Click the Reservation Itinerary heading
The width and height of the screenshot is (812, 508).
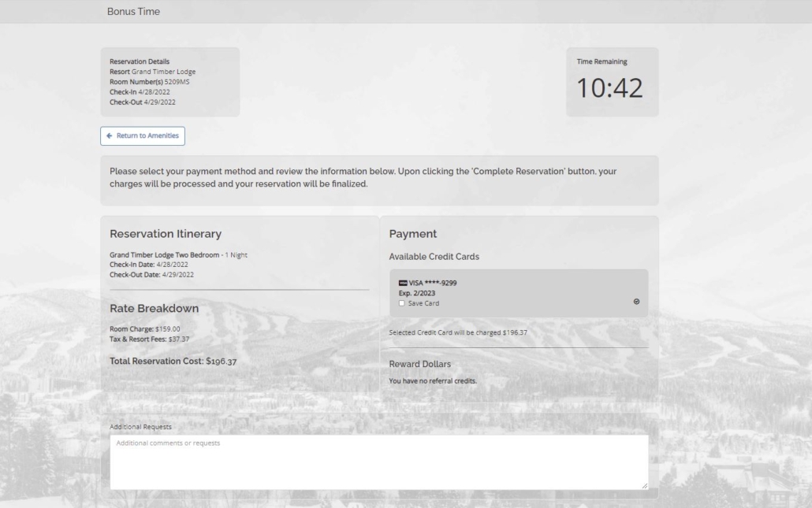click(x=166, y=234)
